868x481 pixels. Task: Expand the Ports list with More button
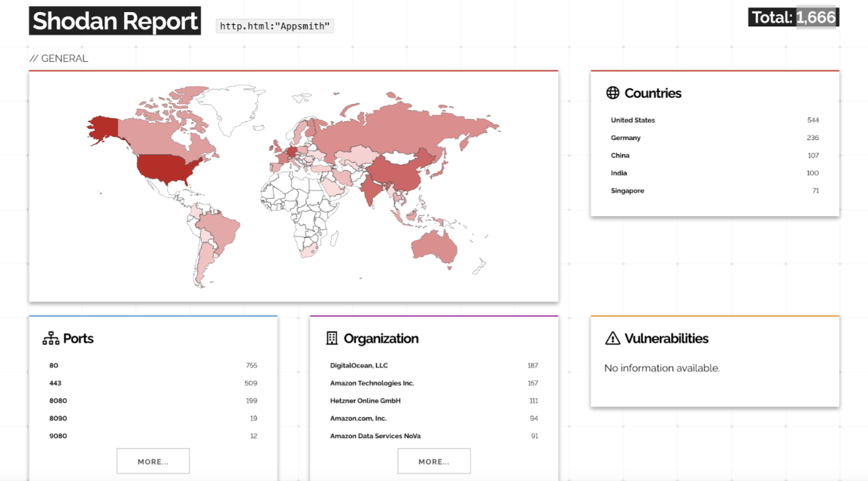pos(153,461)
